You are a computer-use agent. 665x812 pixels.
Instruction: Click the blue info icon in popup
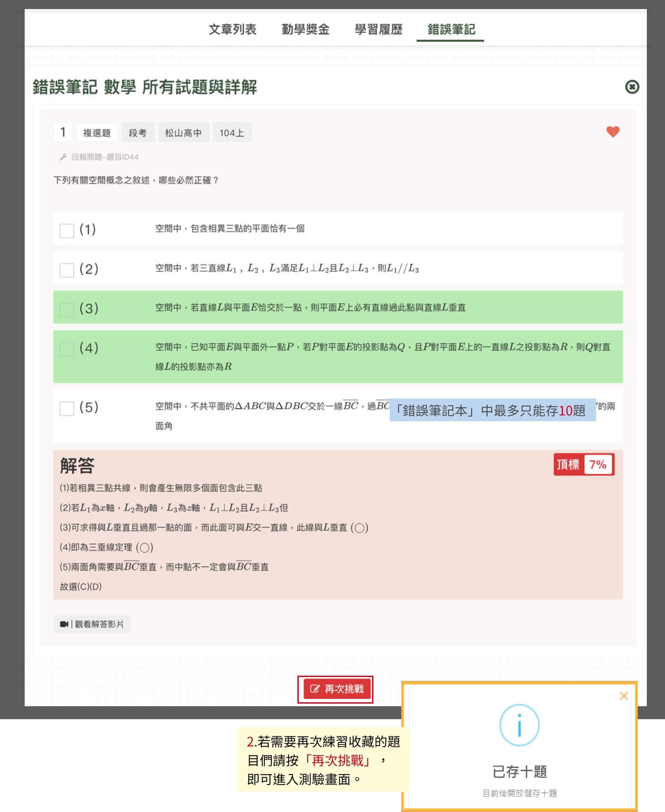[519, 725]
